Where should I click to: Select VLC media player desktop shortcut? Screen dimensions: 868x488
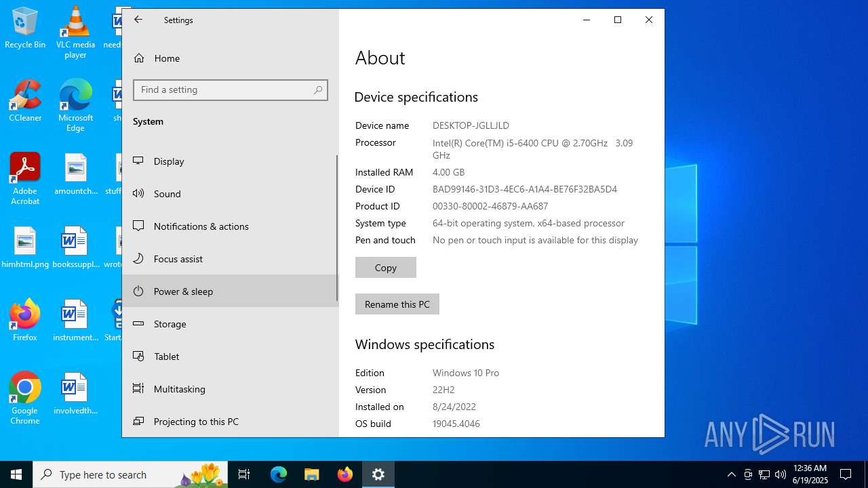(x=75, y=32)
